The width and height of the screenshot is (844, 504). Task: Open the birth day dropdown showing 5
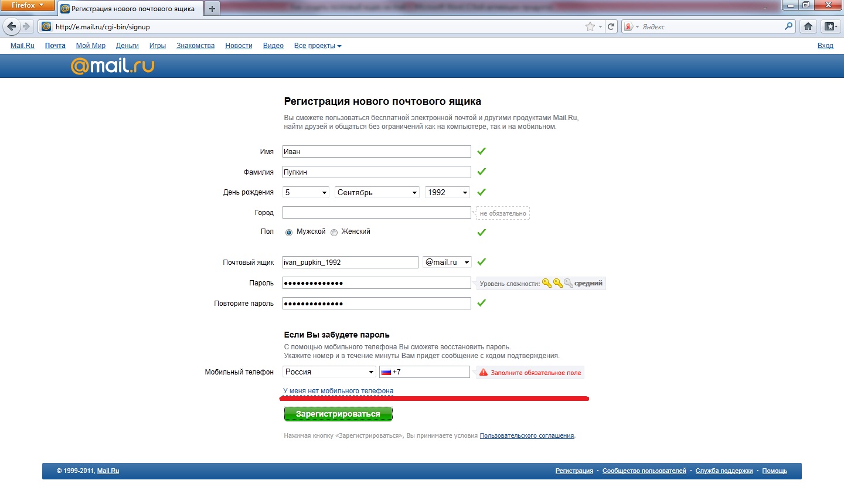[x=306, y=192]
